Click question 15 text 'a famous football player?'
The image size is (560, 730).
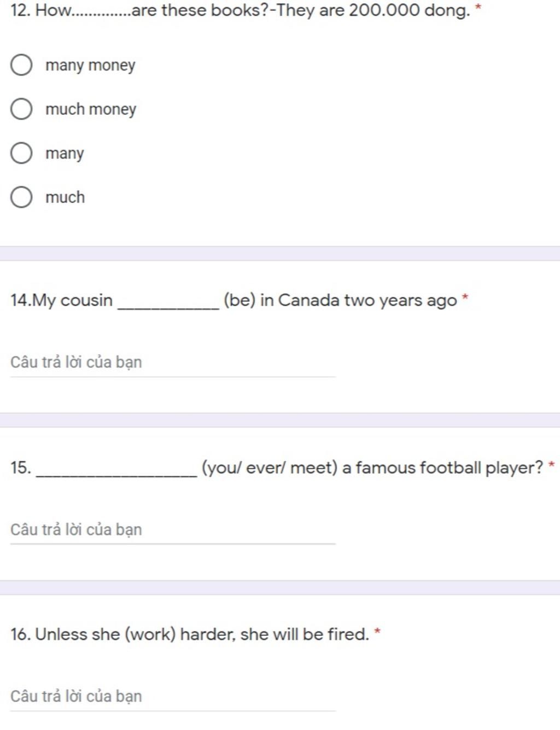(442, 468)
